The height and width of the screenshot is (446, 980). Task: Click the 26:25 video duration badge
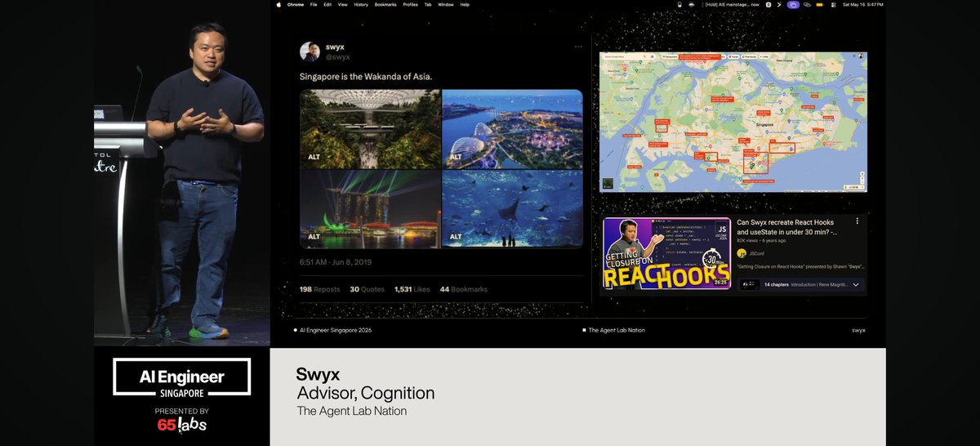pos(720,283)
